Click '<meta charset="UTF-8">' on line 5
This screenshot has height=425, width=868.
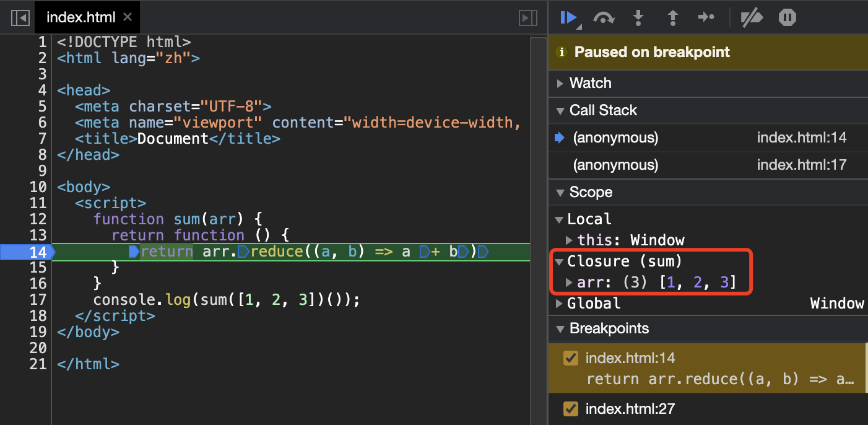[173, 107]
